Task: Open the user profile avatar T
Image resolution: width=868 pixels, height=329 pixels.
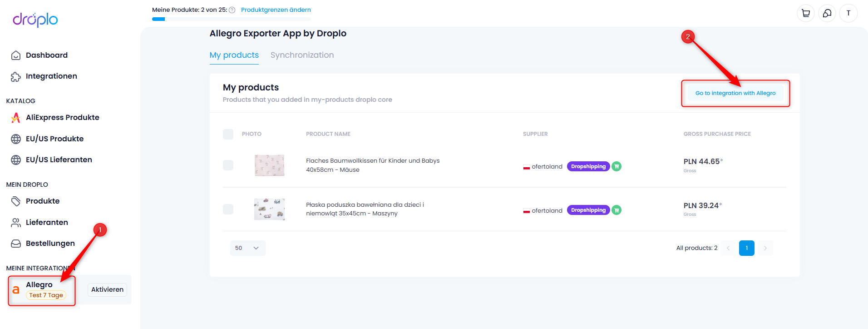Action: [x=848, y=13]
